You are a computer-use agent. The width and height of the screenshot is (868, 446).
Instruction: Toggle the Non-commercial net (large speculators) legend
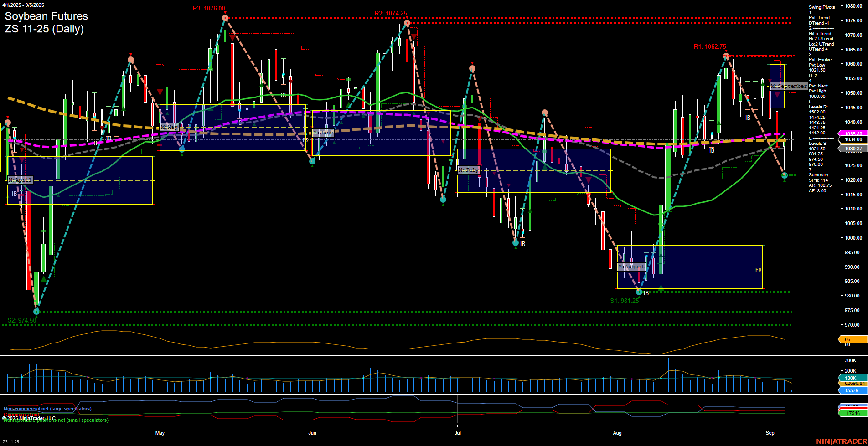(47, 409)
